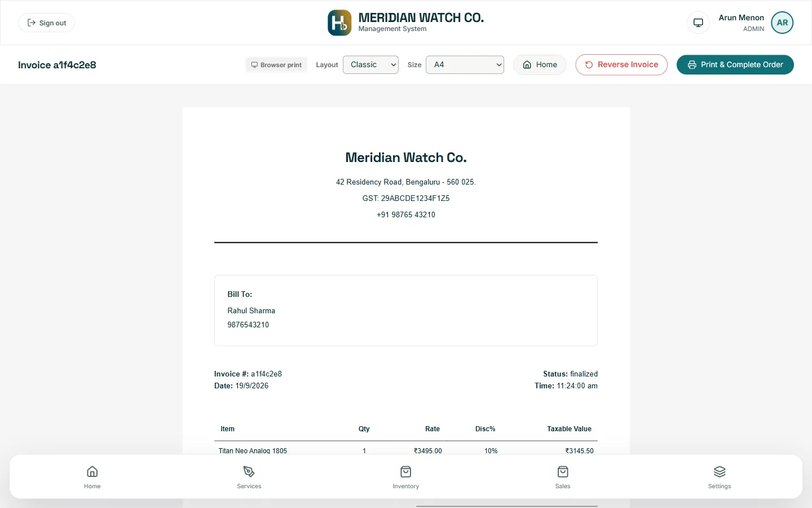Click GST number 29ABCDE1234F1Z5

pyautogui.click(x=406, y=198)
